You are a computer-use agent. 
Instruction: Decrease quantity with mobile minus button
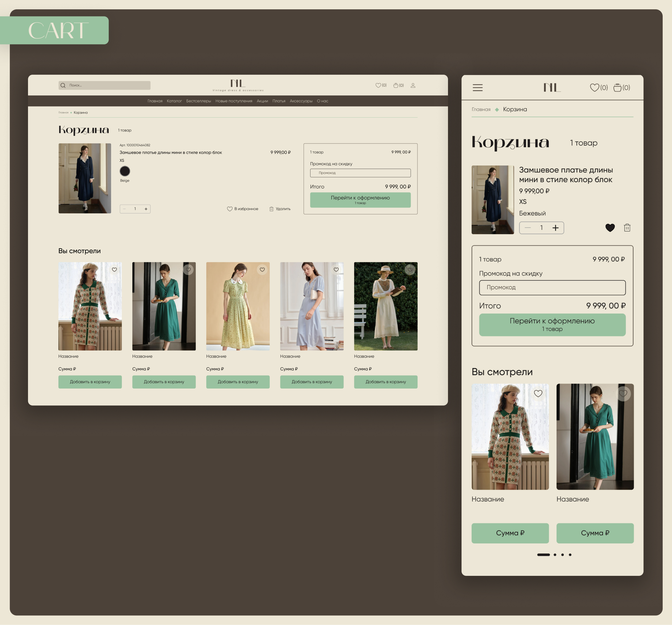point(528,227)
